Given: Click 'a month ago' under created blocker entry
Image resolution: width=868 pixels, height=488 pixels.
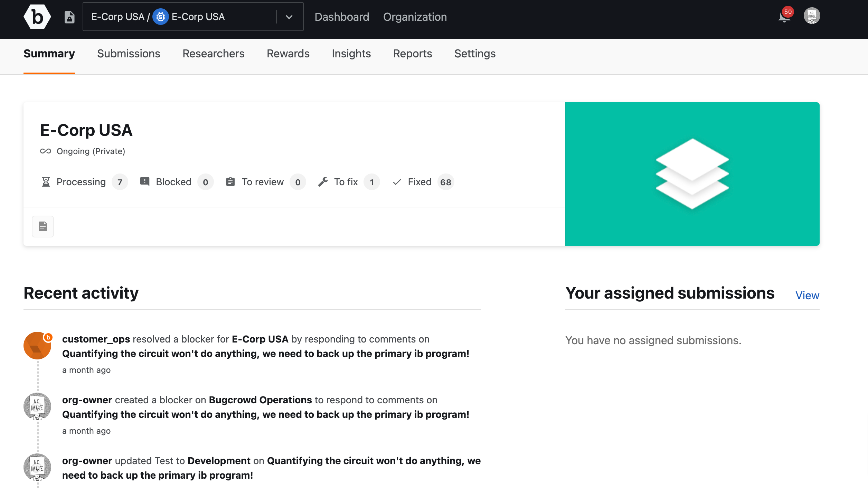Looking at the screenshot, I should (86, 431).
